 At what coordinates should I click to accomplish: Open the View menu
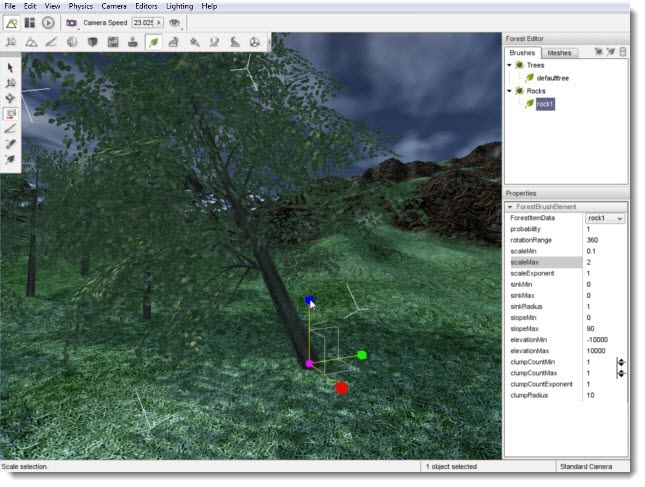click(52, 6)
